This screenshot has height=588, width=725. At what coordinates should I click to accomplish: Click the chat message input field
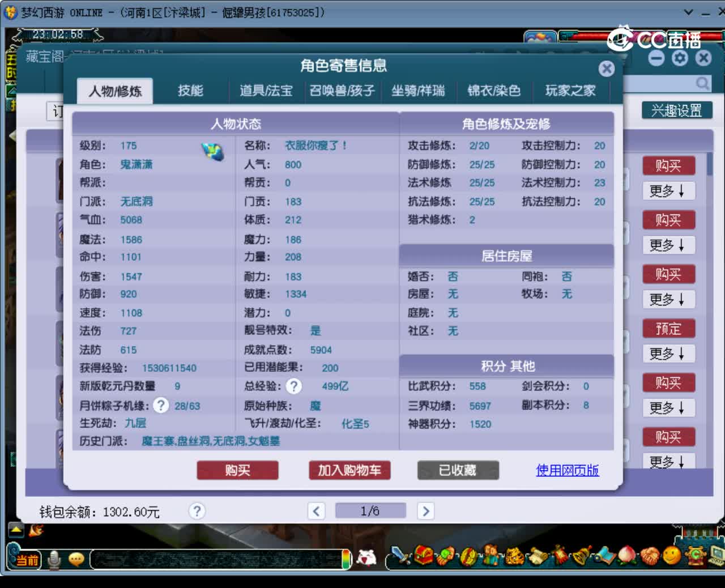215,560
